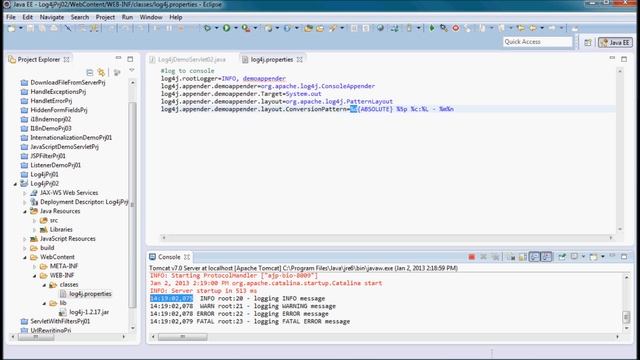This screenshot has width=640, height=360.
Task: Click the 'log4j.rootLogger=INFO, demoappender' line
Action: point(223,78)
